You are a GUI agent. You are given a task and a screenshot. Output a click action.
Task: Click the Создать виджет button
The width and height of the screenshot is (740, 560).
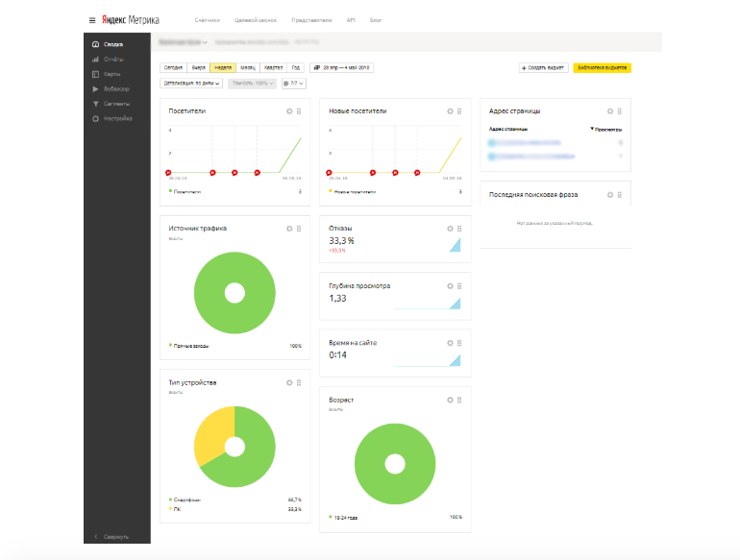pyautogui.click(x=543, y=68)
